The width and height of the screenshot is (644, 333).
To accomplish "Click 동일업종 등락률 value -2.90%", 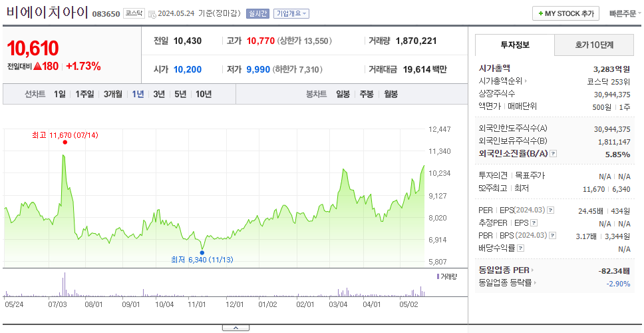I will pyautogui.click(x=618, y=283).
